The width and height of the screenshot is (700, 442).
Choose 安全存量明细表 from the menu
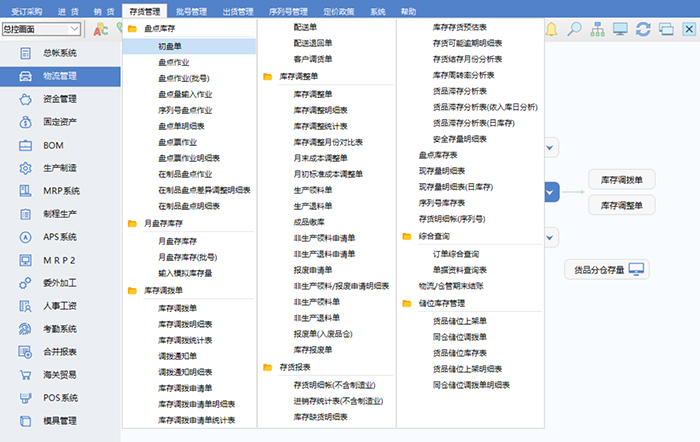(x=464, y=138)
